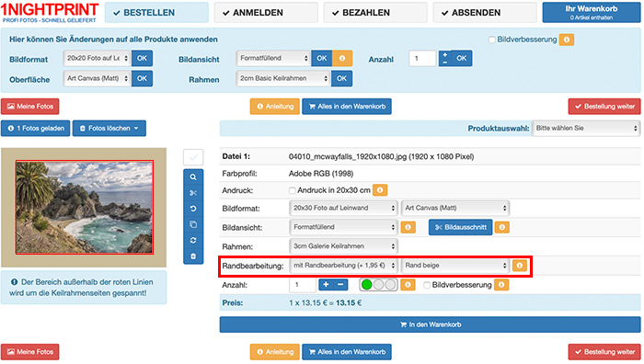The image size is (644, 364).
Task: Click the top Anzahl input field
Action: pyautogui.click(x=422, y=58)
